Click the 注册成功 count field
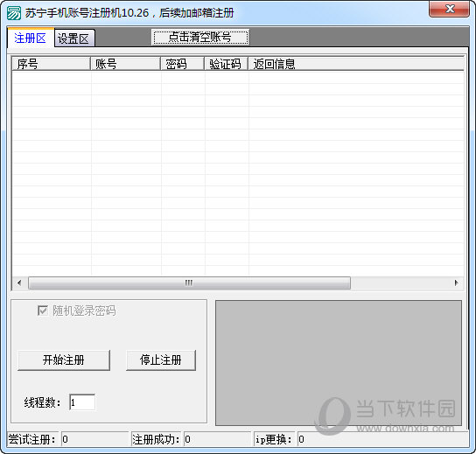The width and height of the screenshot is (476, 454). pos(217,439)
